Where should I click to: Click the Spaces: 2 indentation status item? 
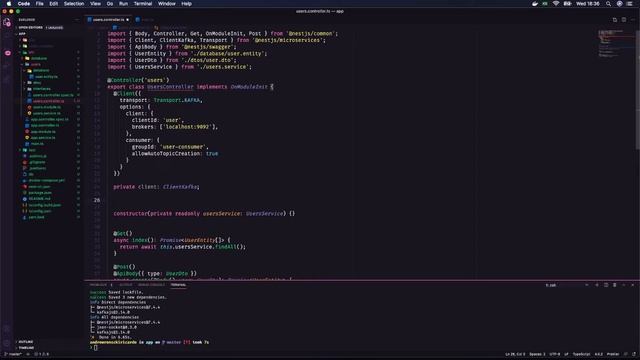click(x=537, y=354)
